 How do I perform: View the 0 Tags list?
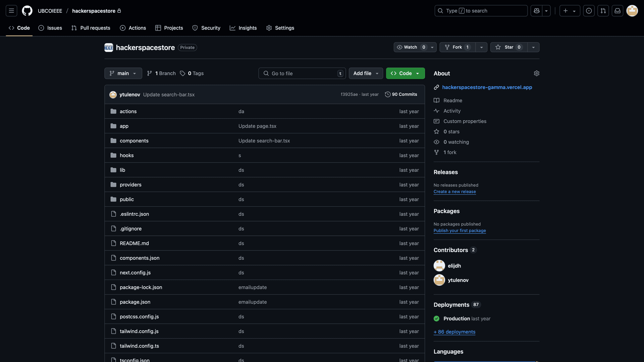tap(192, 73)
